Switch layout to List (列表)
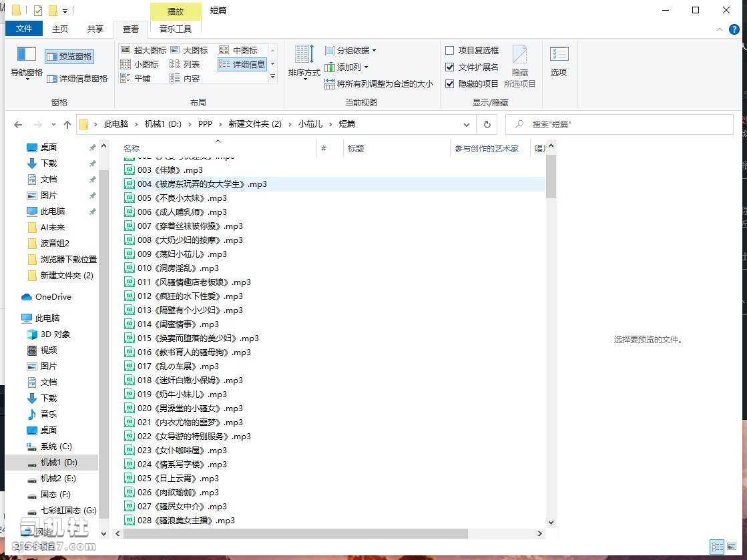The image size is (747, 560). [x=185, y=64]
